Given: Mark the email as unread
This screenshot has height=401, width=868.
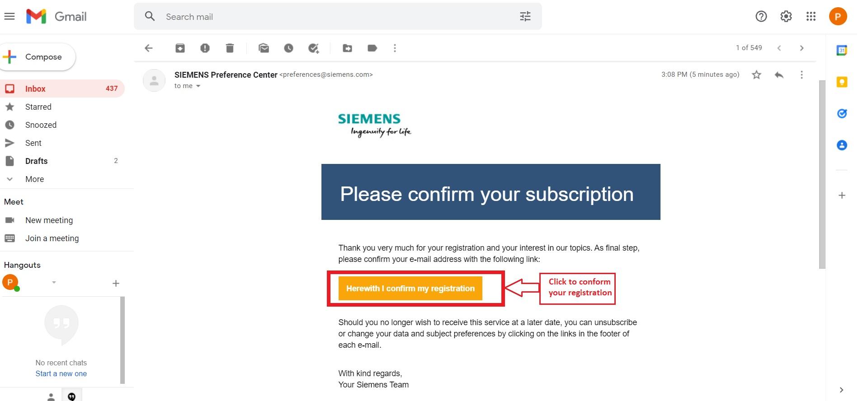Looking at the screenshot, I should 264,48.
